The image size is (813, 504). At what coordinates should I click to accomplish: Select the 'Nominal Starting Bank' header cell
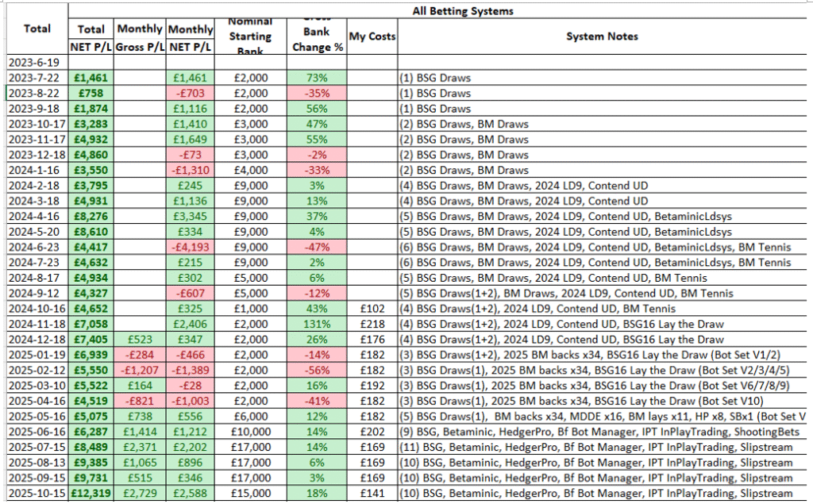[249, 37]
